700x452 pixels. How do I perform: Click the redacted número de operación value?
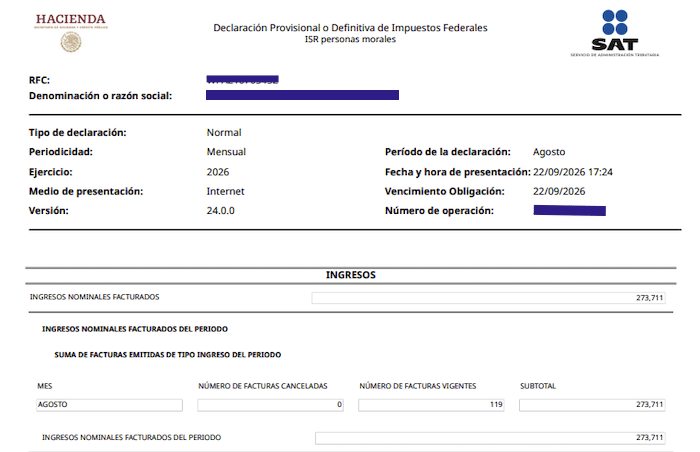coord(570,210)
